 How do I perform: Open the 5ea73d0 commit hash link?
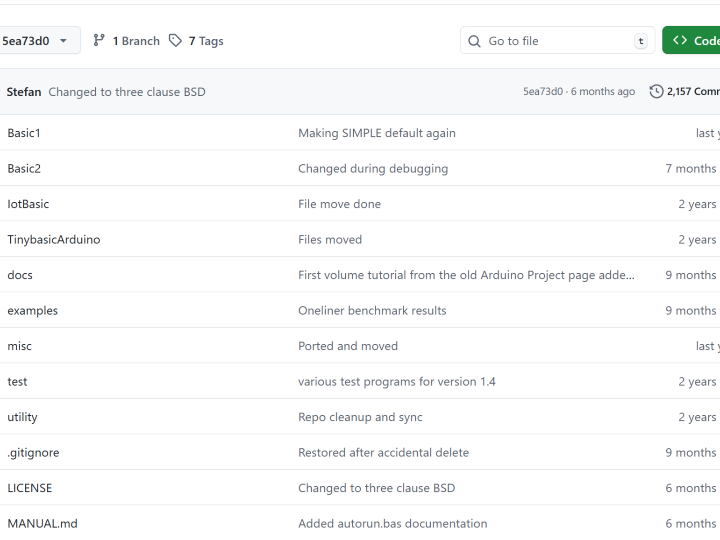click(x=543, y=92)
